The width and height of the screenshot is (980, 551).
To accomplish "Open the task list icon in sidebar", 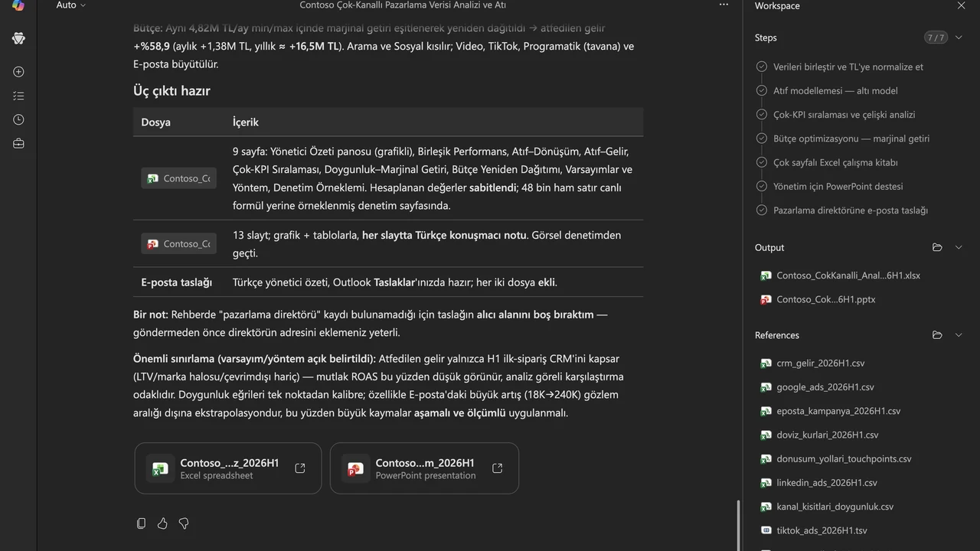I will tap(18, 96).
